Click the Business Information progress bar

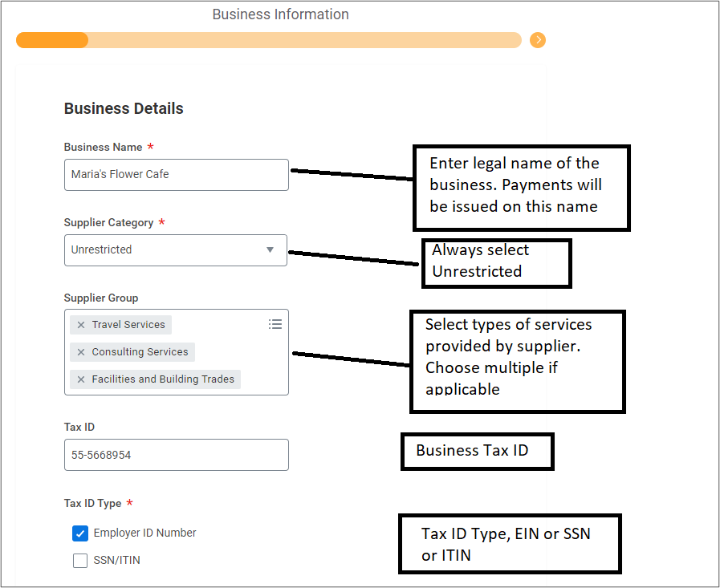coord(269,40)
